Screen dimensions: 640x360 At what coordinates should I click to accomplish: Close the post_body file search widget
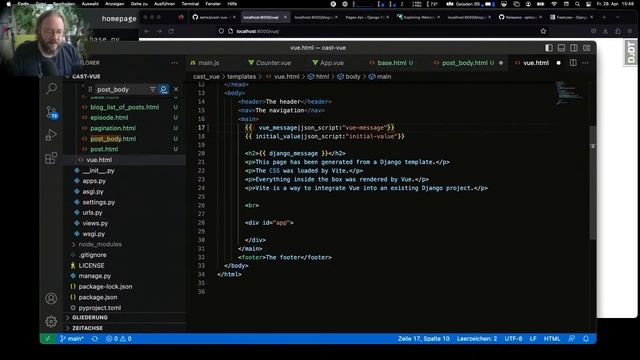176,89
